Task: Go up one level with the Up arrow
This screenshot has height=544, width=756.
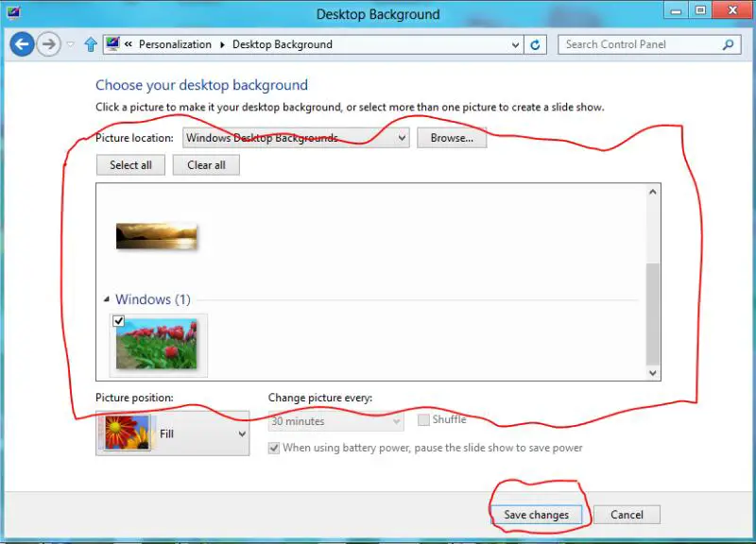Action: pyautogui.click(x=91, y=44)
